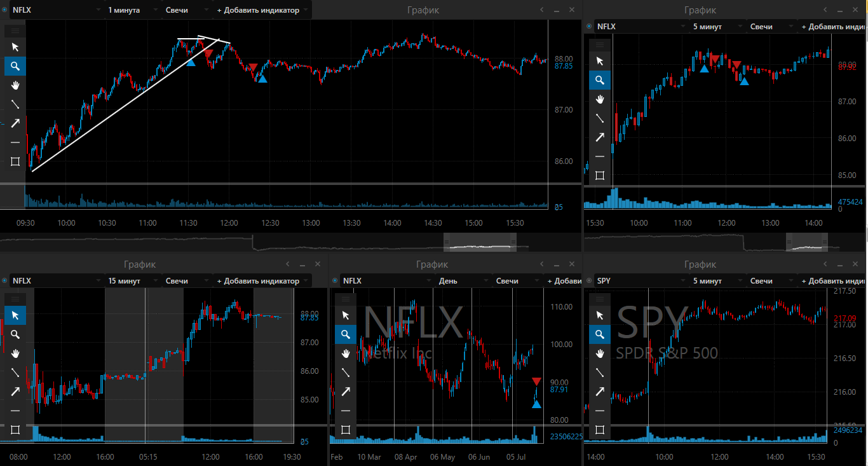
Task: Pick the hand pan tool on the 15 минут chart
Action: [15, 353]
